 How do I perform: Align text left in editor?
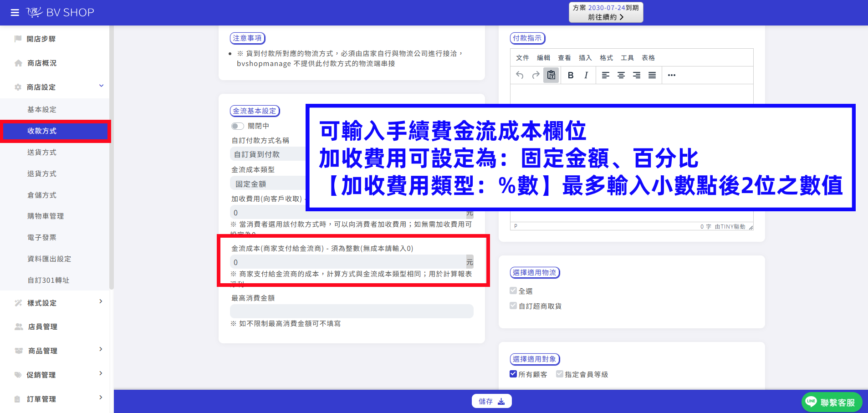coord(606,75)
